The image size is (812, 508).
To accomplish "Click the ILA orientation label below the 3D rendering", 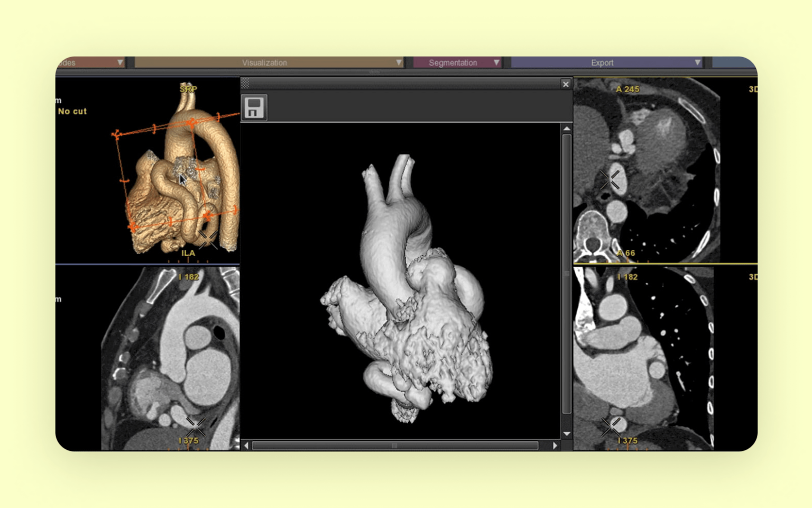I will pyautogui.click(x=188, y=253).
